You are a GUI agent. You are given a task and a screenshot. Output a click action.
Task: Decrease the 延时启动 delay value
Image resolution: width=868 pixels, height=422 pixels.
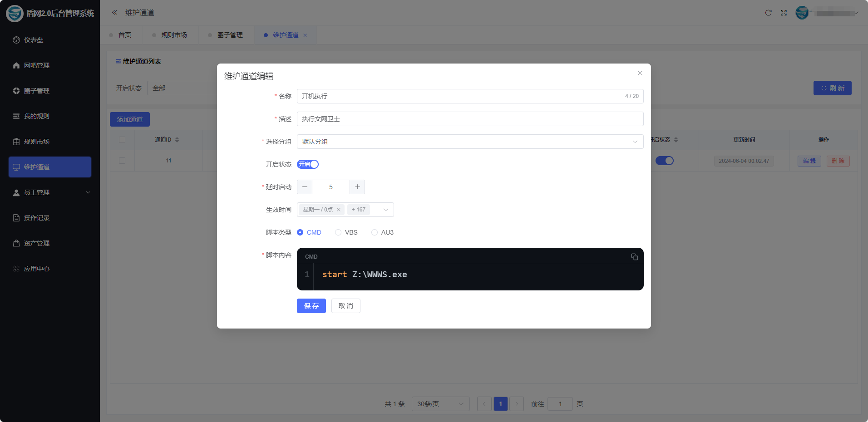tap(305, 187)
